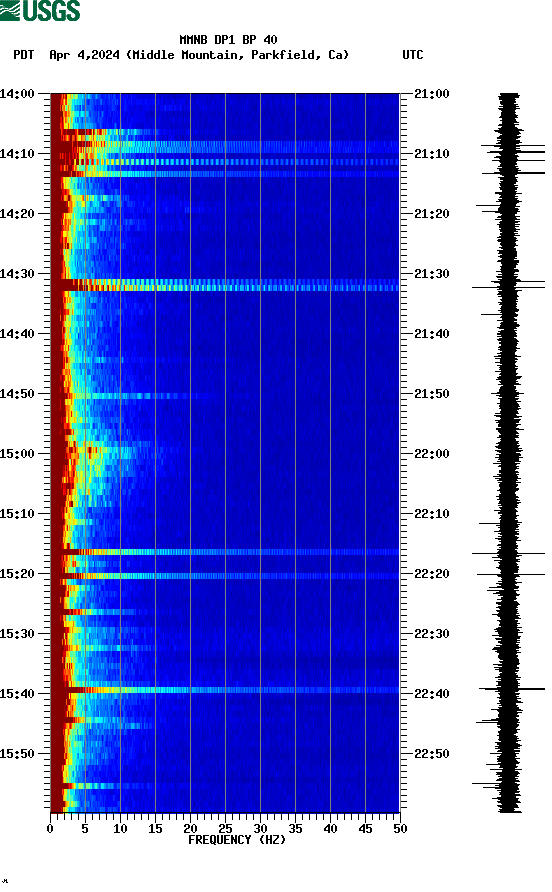
Task: Click the broadband event band near 15:21
Action: [x=225, y=576]
